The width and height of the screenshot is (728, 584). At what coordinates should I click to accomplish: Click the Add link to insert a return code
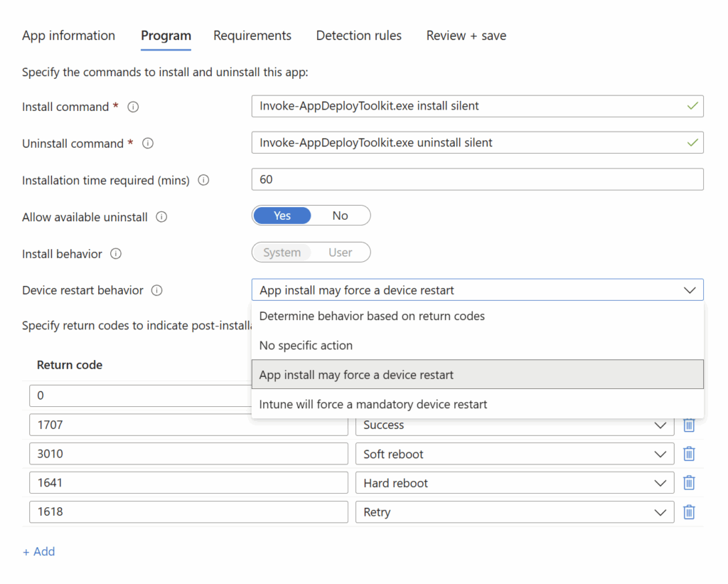point(39,551)
